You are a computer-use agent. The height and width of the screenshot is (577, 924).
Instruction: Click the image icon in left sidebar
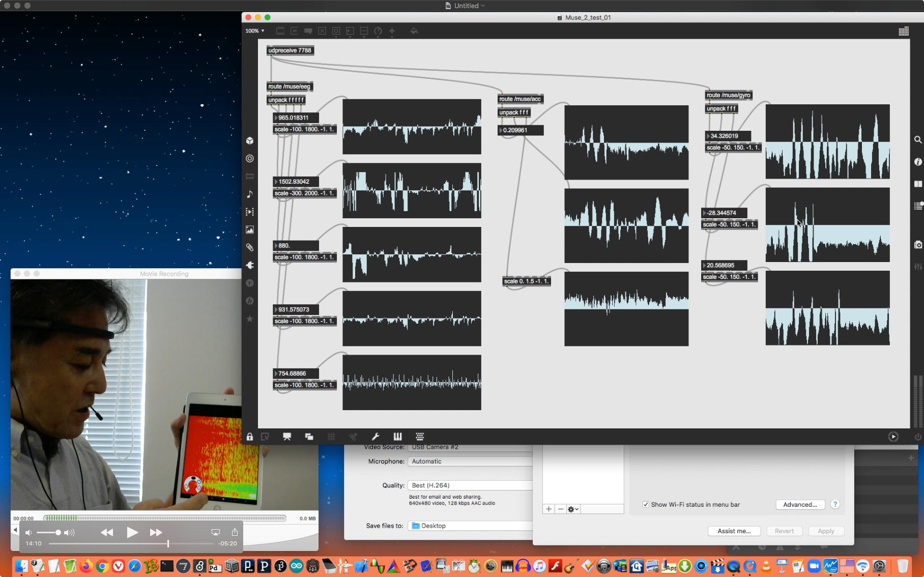[x=250, y=230]
